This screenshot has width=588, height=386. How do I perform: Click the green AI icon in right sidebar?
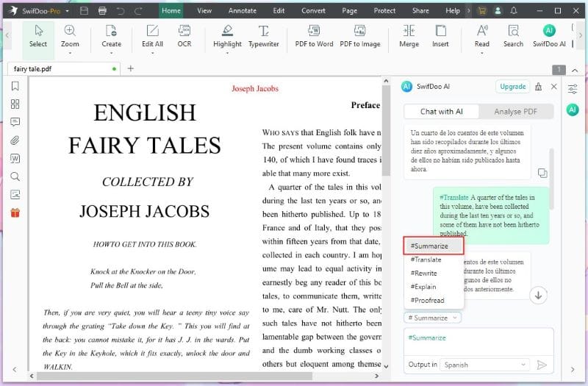(573, 110)
